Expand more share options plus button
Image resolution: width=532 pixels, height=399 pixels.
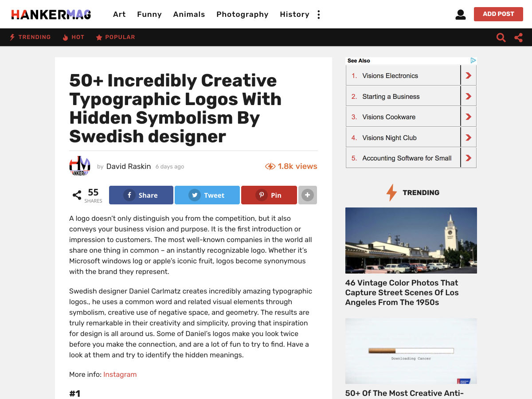[308, 195]
